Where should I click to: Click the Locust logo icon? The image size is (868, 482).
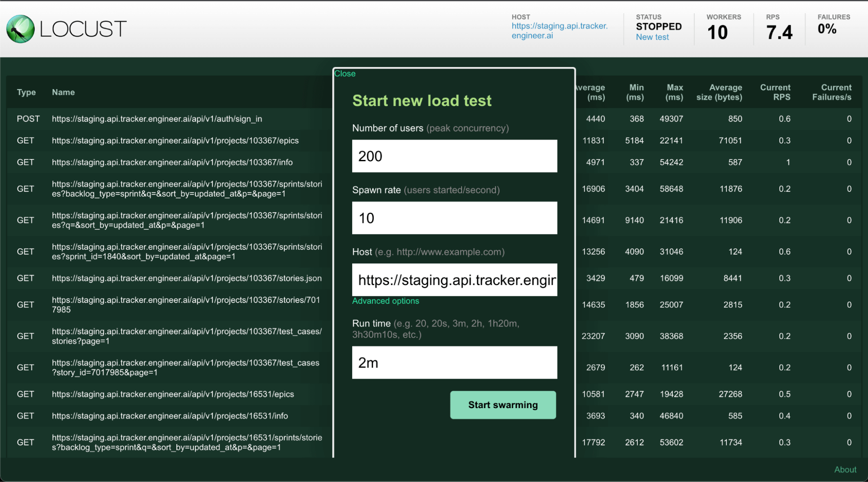[20, 29]
